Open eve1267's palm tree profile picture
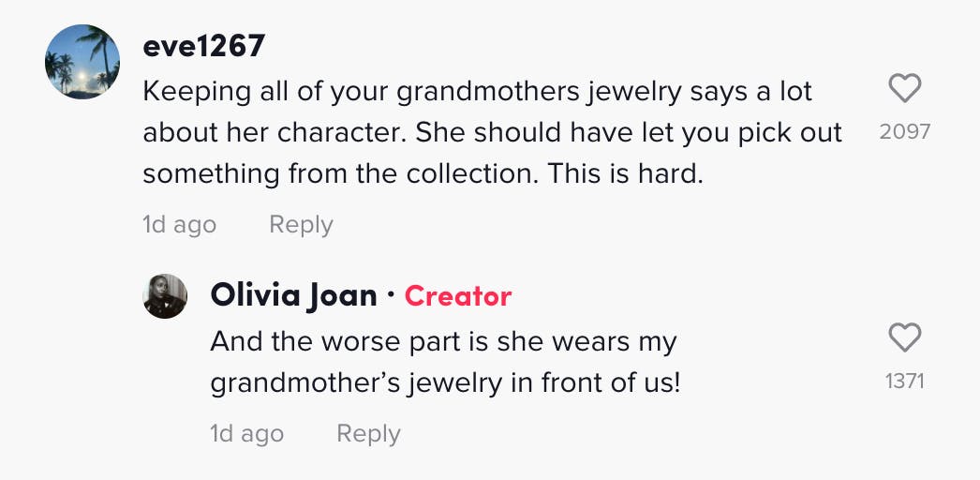Image resolution: width=980 pixels, height=480 pixels. pos(82,61)
